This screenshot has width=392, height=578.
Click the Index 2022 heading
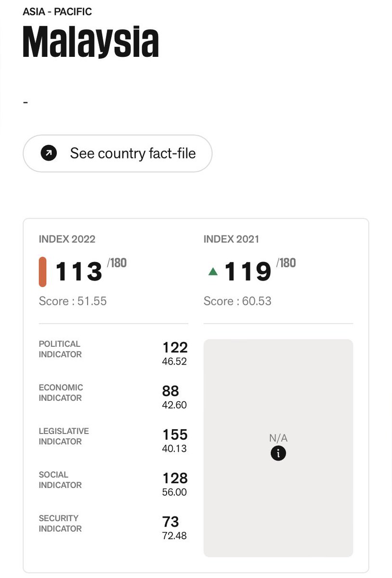pyautogui.click(x=67, y=239)
